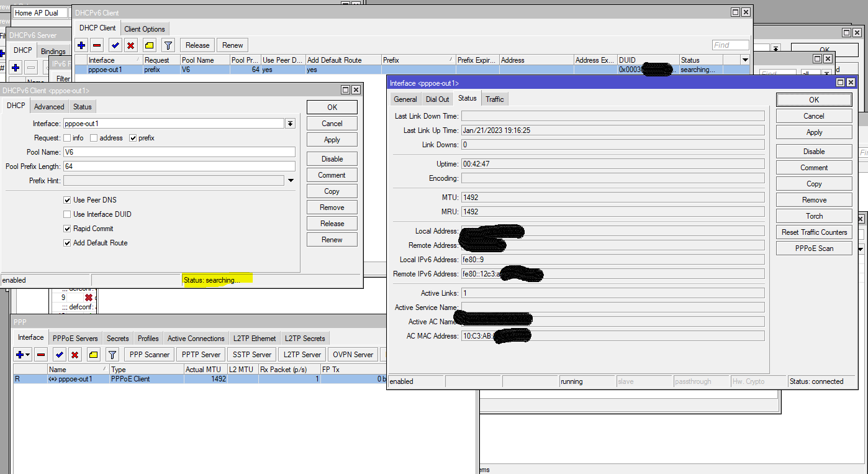Open the Profiles tab in PPP window

coord(148,339)
